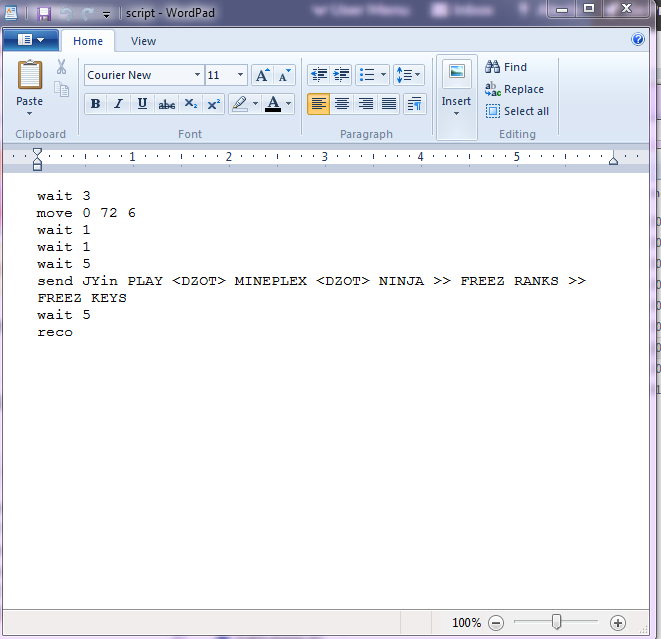This screenshot has width=661, height=639.
Task: Click the text highlight color pen icon
Action: [x=240, y=104]
